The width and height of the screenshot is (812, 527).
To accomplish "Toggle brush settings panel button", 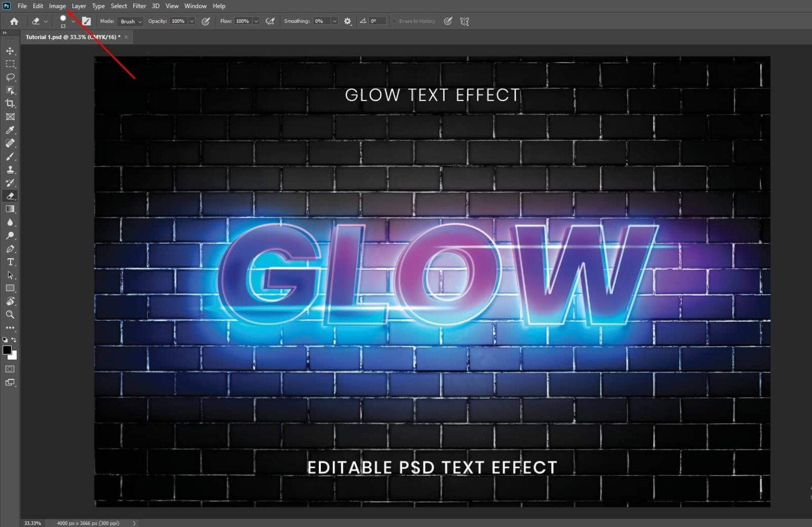I will click(86, 21).
